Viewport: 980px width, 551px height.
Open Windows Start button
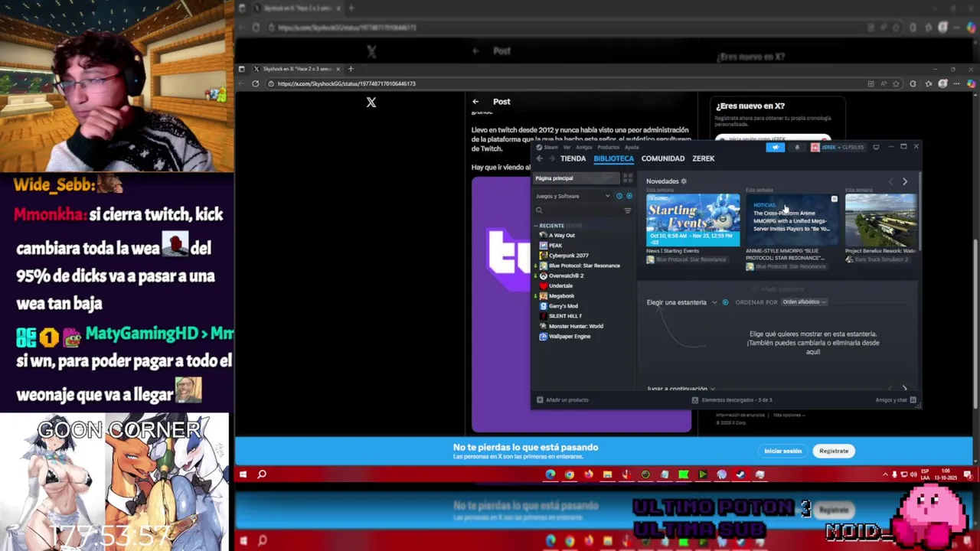(x=243, y=474)
